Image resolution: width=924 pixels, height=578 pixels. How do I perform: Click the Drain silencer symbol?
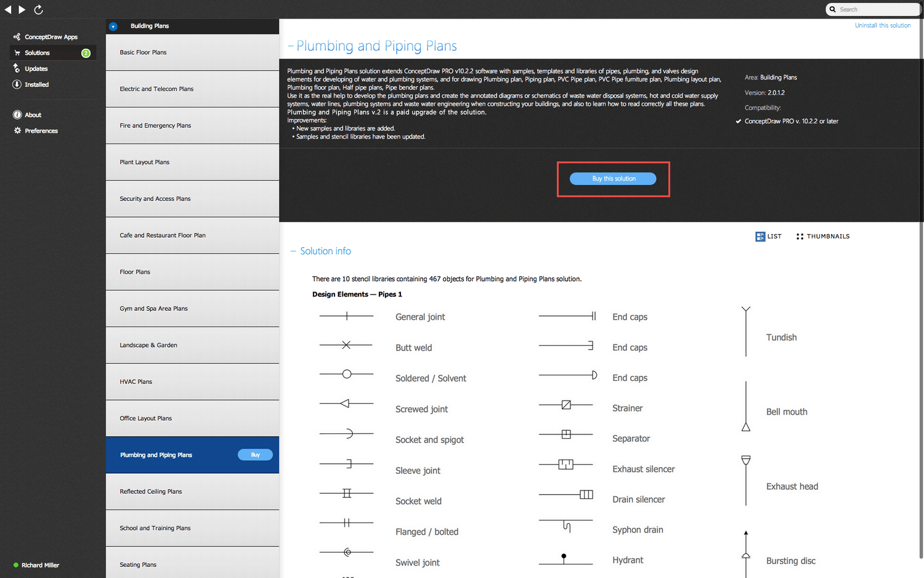coord(566,494)
